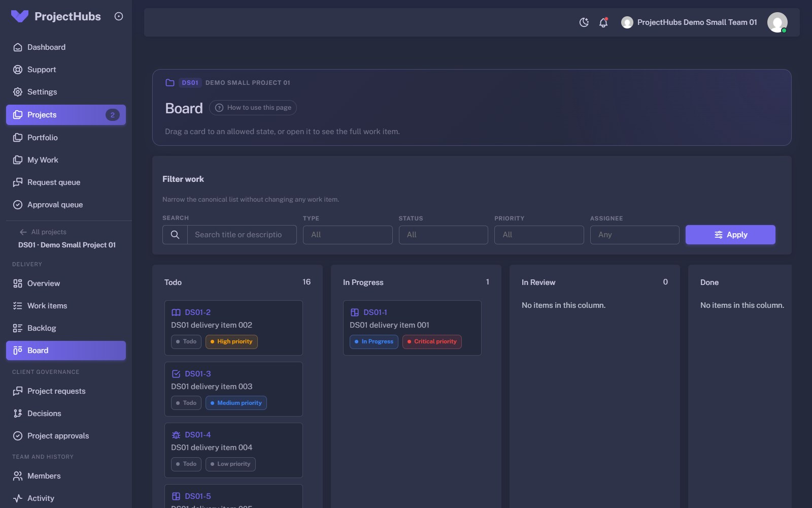Open the Priority filter dropdown
The width and height of the screenshot is (812, 508).
pos(539,235)
